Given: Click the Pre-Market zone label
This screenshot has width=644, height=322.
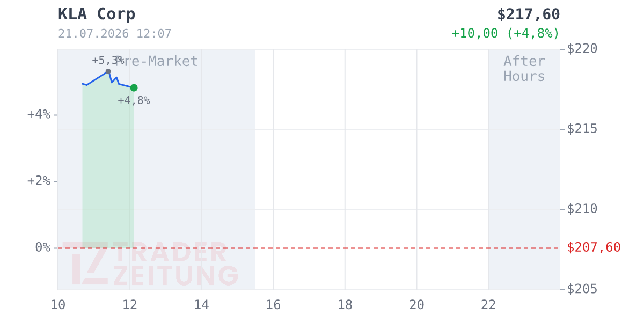Looking at the screenshot, I should point(157,61).
